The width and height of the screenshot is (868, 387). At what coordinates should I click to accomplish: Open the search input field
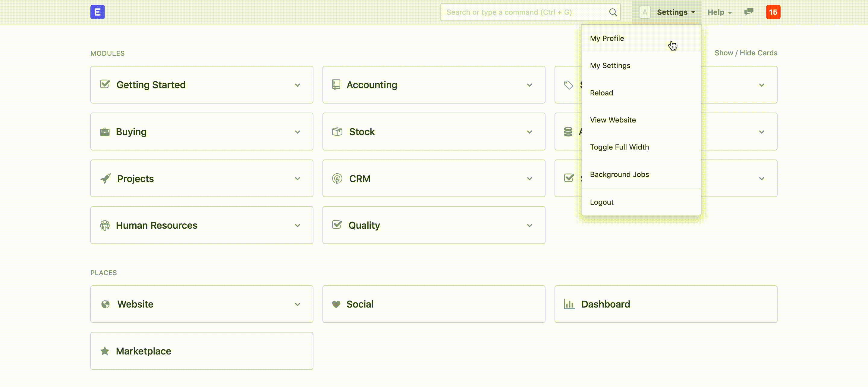[x=530, y=12]
